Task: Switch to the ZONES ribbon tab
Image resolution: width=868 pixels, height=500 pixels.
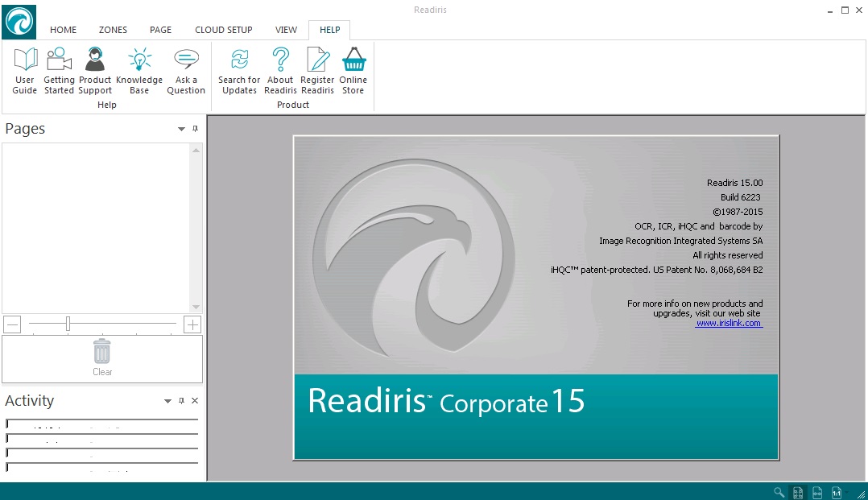Action: click(113, 30)
